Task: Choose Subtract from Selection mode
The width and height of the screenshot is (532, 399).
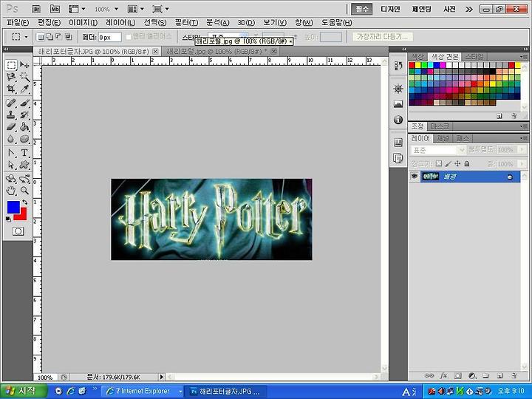Action: [x=58, y=37]
